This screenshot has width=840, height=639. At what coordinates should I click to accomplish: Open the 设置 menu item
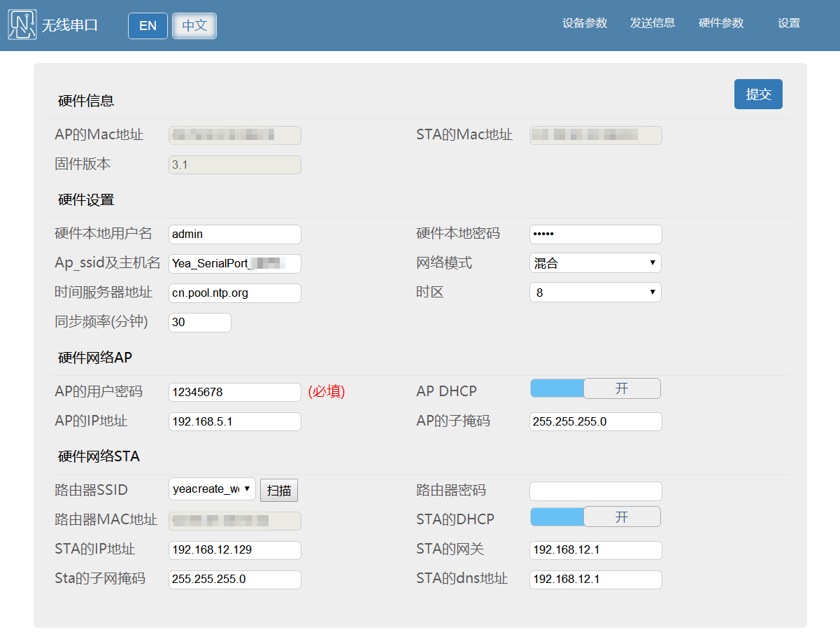click(x=789, y=23)
